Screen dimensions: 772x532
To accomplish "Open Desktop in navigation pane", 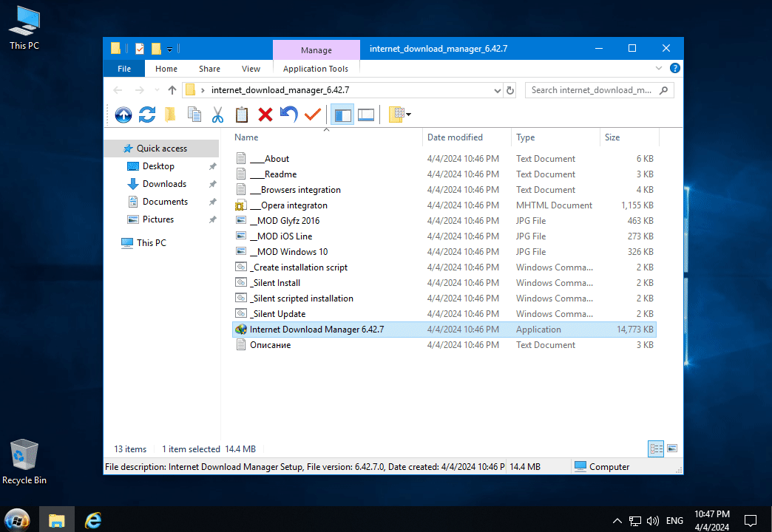I will pyautogui.click(x=158, y=166).
